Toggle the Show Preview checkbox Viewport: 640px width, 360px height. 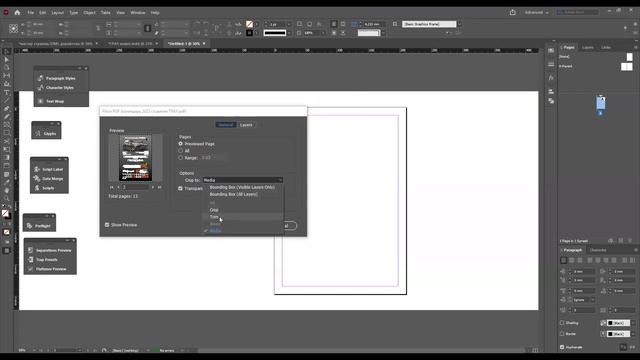coord(107,225)
